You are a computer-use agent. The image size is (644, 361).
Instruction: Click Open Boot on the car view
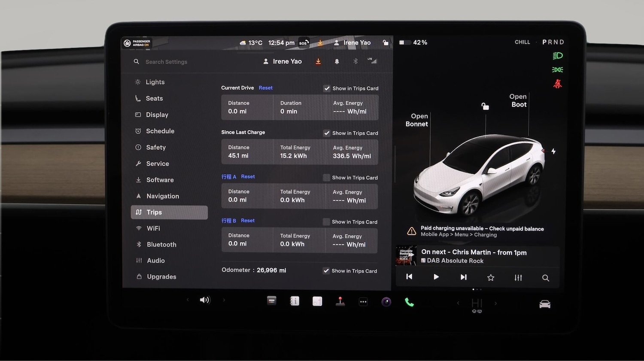518,100
